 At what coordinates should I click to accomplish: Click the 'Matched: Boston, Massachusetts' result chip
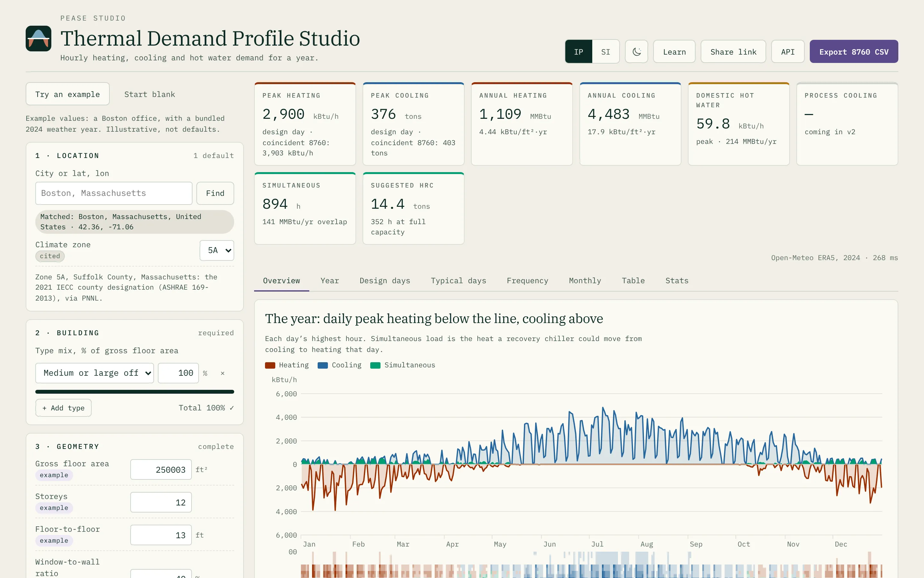click(x=134, y=222)
